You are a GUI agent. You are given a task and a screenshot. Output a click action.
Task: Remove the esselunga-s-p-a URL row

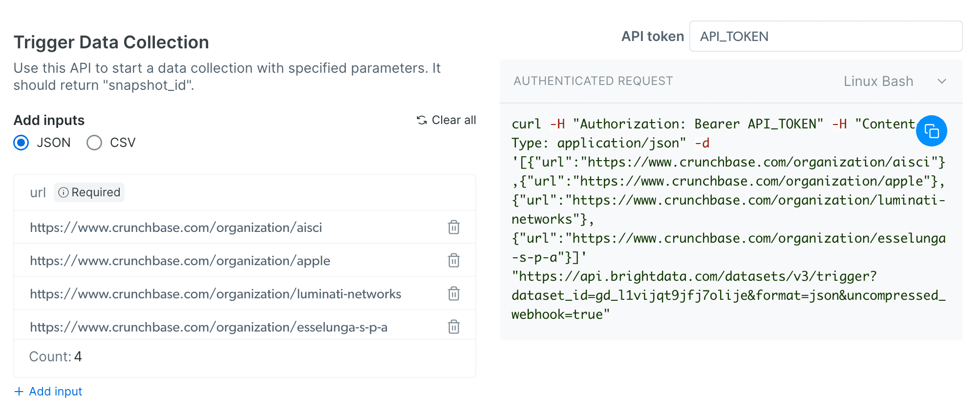453,327
